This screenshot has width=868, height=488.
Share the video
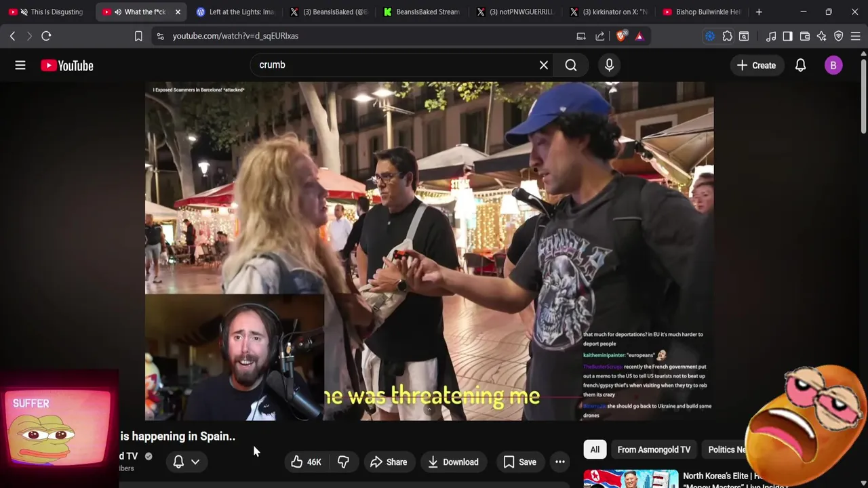[388, 462]
